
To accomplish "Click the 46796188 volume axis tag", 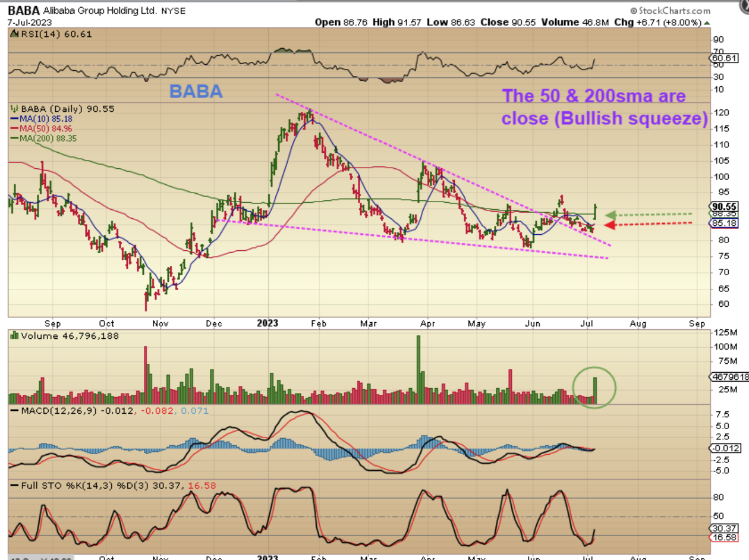I will click(x=730, y=377).
